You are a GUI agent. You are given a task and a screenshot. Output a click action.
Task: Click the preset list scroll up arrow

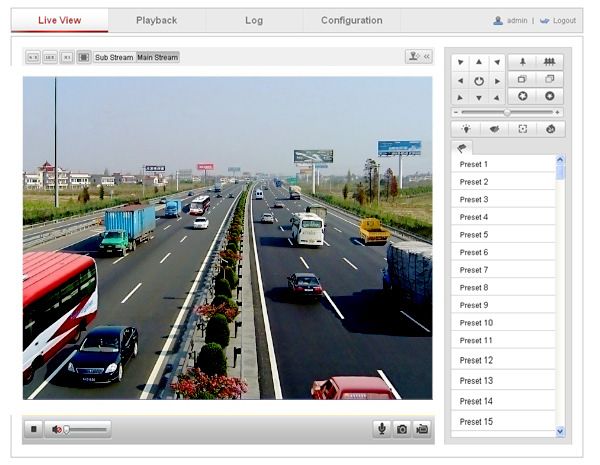pyautogui.click(x=560, y=159)
